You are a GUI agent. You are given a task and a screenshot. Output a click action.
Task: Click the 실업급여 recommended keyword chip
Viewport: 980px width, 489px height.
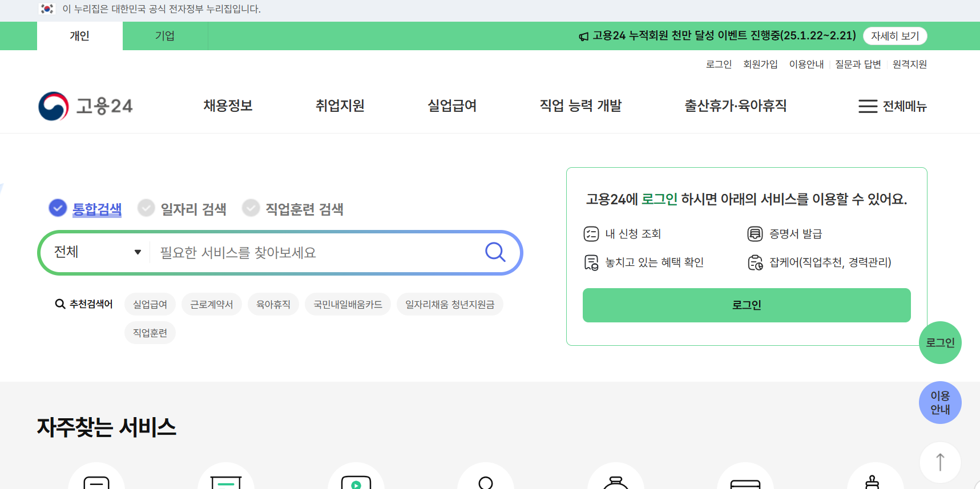click(150, 304)
